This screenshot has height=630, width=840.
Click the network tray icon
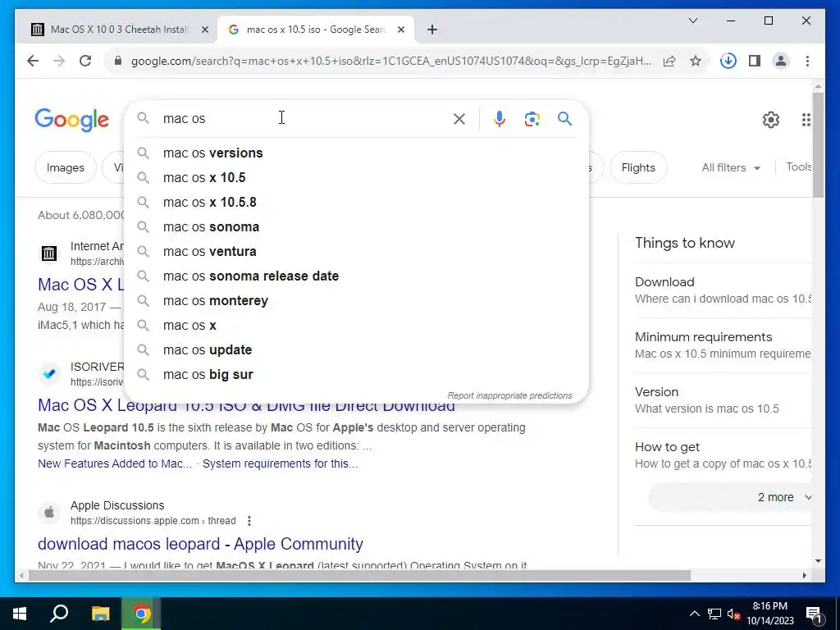pos(714,614)
